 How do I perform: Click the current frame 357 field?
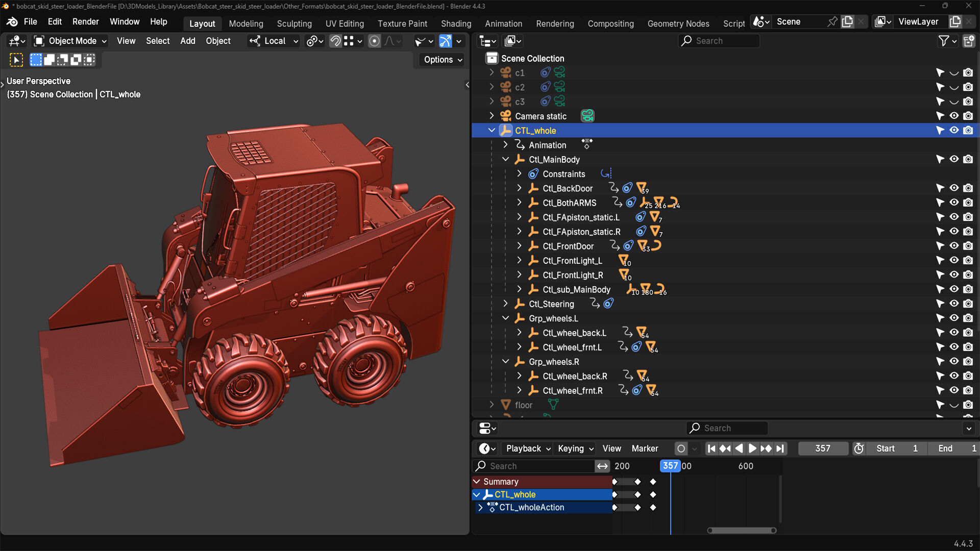(822, 448)
